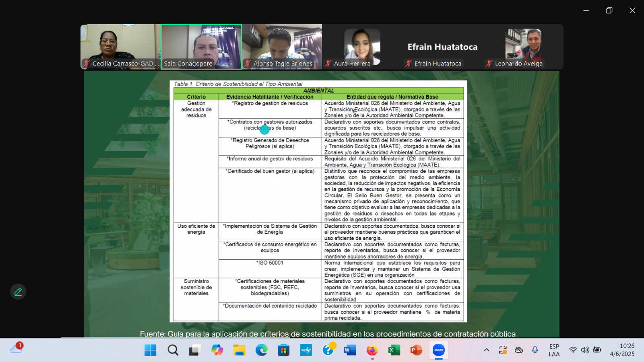Open the Wi-Fi network quick settings

point(573,350)
